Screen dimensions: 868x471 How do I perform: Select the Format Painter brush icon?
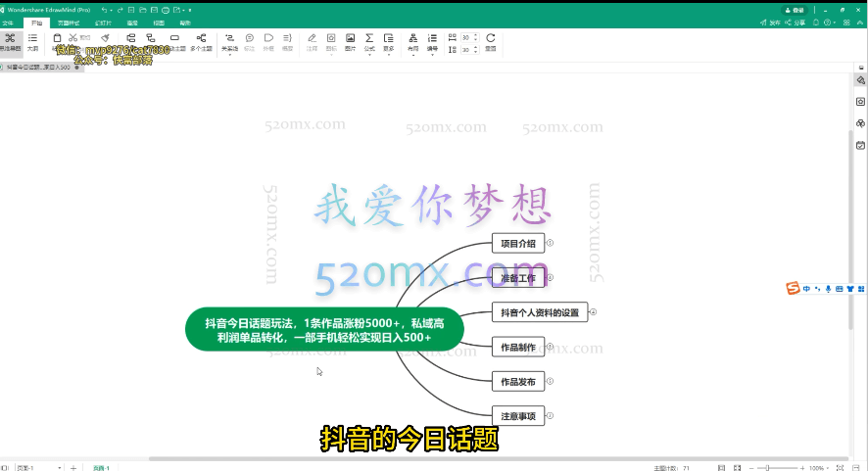(x=105, y=37)
